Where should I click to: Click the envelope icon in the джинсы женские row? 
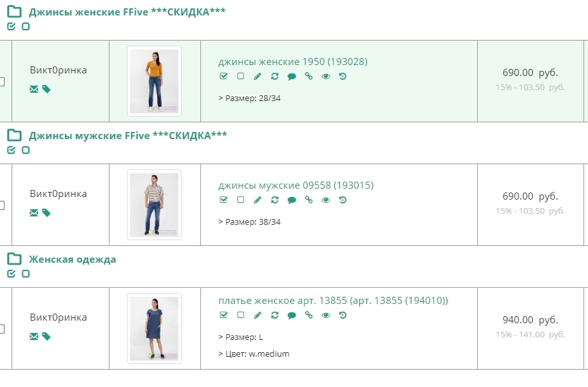tap(34, 90)
